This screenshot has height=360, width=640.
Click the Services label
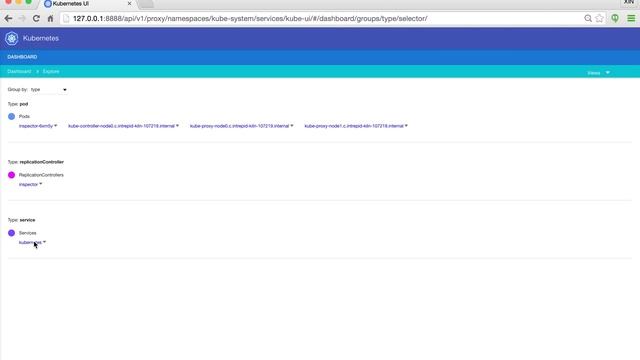[27, 233]
